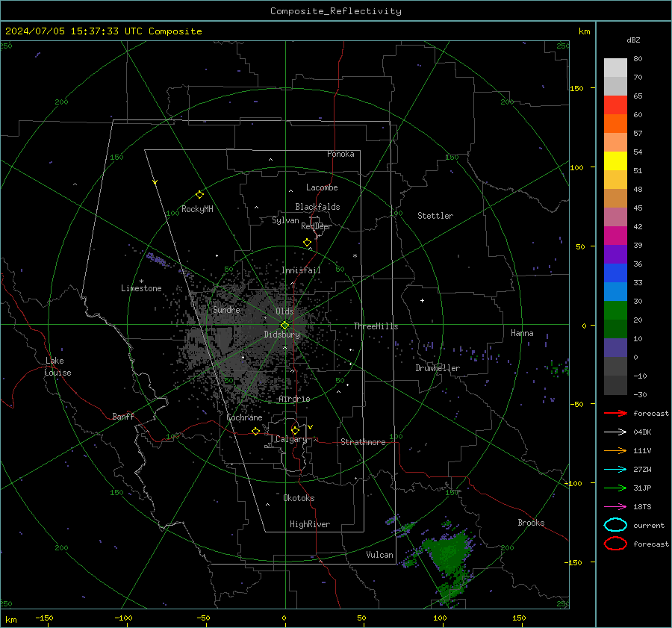Click the km unit label at top right

[x=584, y=31]
